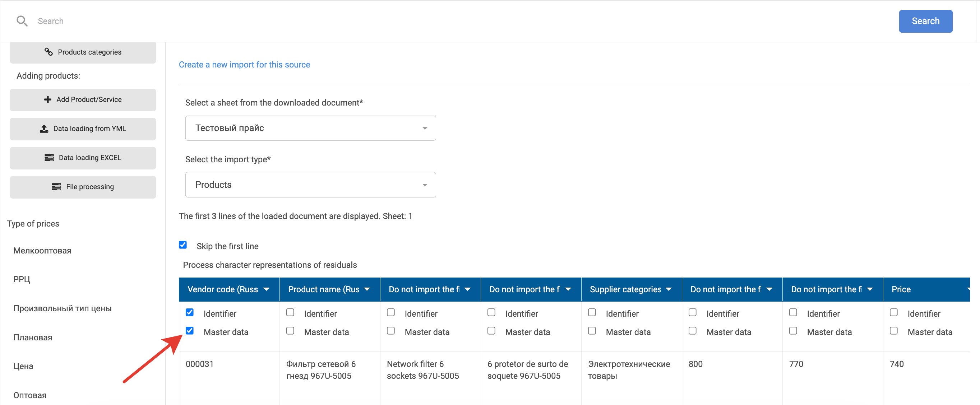Click the Products categories link icon
The height and width of the screenshot is (405, 980).
48,52
